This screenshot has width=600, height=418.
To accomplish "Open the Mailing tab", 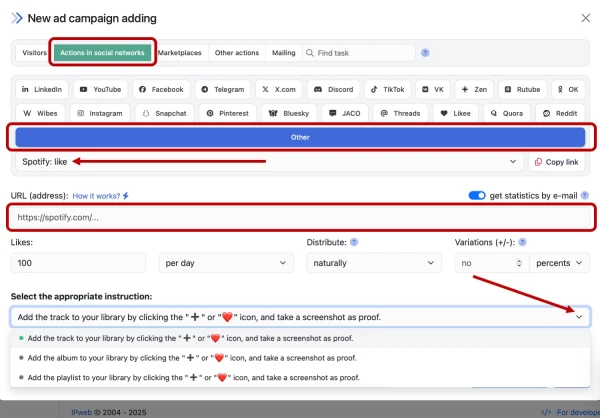I will point(283,52).
